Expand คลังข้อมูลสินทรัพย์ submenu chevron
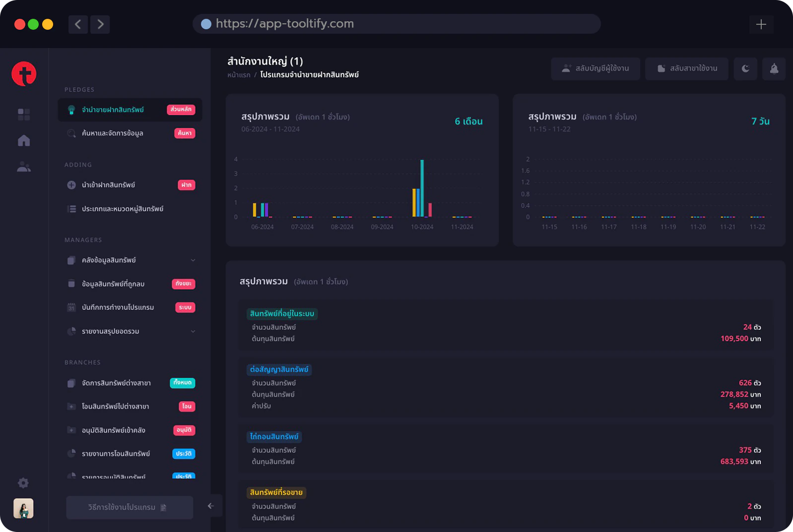Viewport: 793px width, 532px height. 193,260
